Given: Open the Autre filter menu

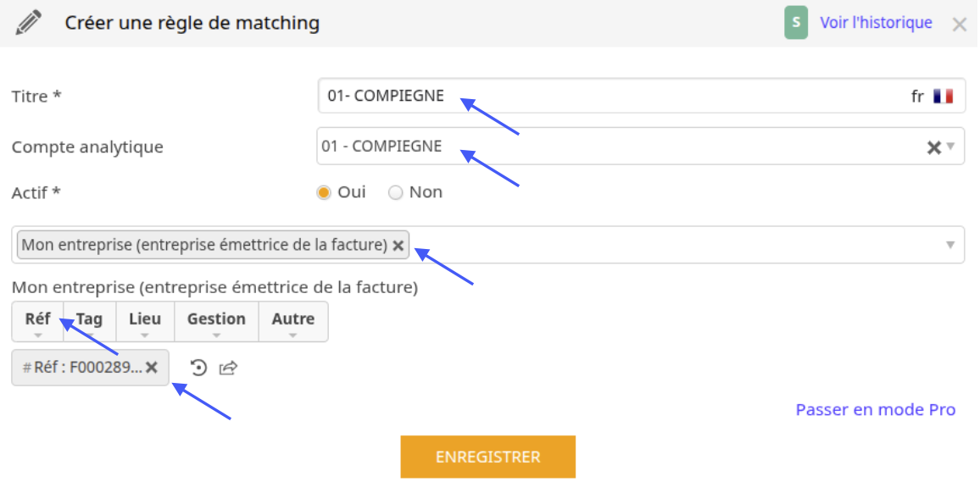Looking at the screenshot, I should click(x=293, y=322).
